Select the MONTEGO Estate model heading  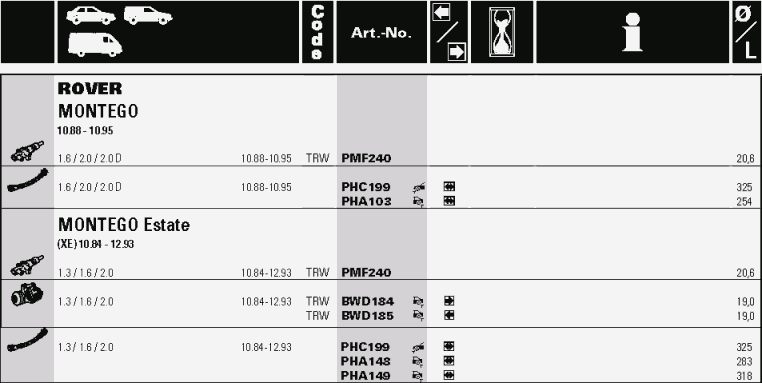pyautogui.click(x=124, y=225)
